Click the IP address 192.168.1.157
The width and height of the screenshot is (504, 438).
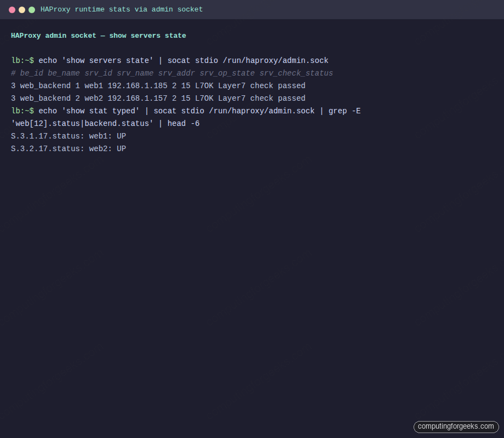136,98
